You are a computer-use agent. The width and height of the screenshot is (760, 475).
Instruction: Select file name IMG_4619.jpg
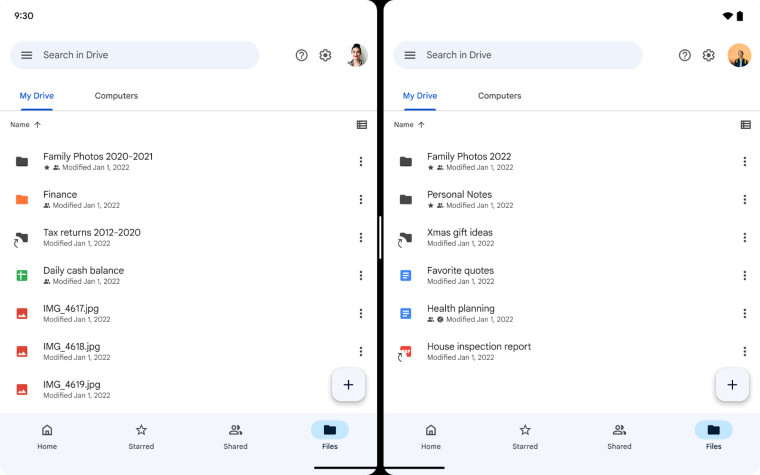coord(72,384)
